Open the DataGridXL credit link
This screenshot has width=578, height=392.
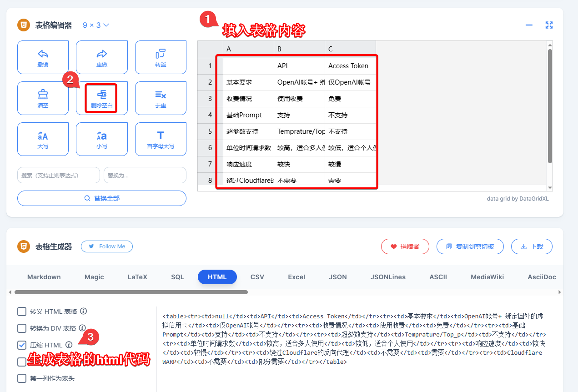coord(518,199)
